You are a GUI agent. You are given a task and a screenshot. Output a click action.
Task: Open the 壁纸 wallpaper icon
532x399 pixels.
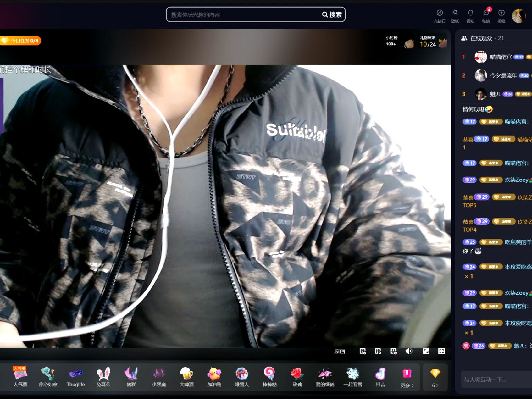[455, 16]
